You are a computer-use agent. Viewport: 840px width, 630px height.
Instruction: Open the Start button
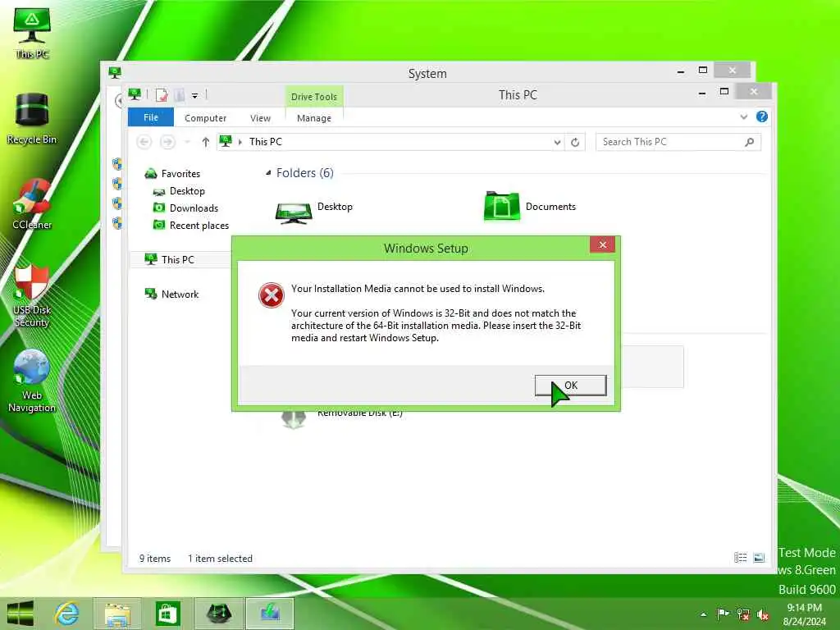tap(20, 614)
